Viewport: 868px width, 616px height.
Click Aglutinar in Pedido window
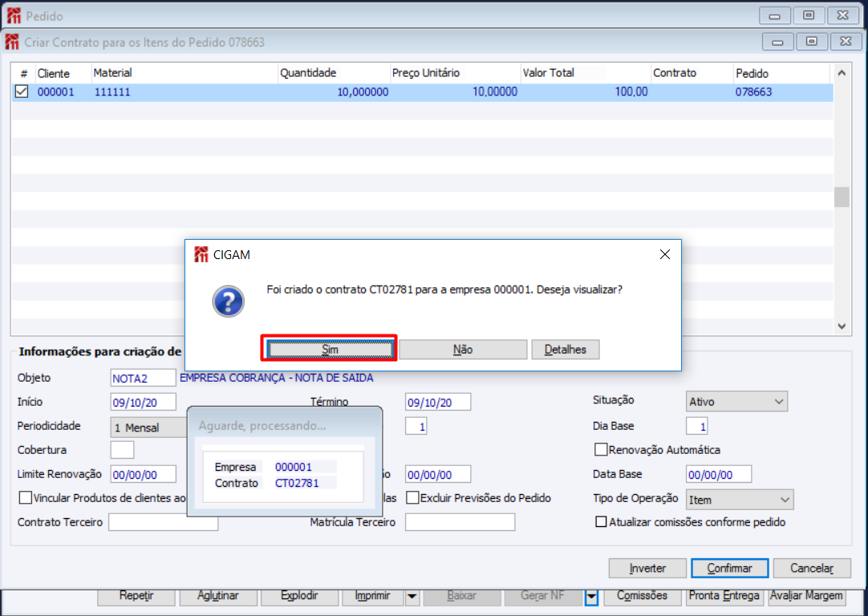pos(217,596)
